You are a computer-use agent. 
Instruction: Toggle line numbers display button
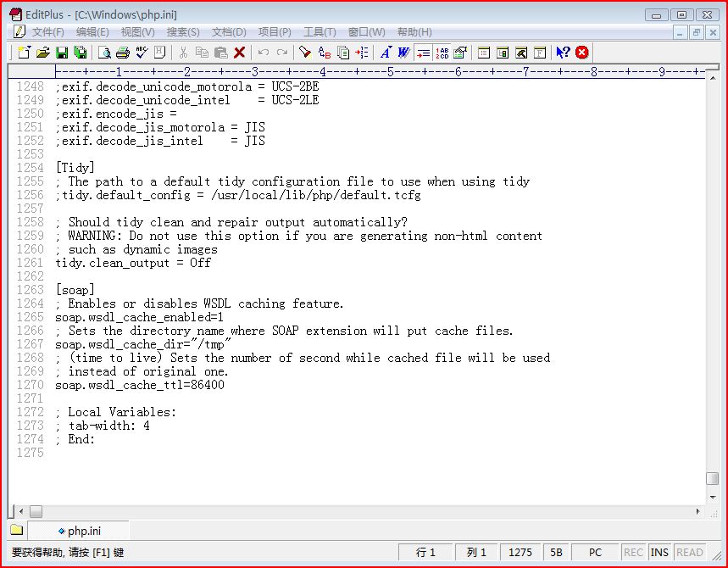coord(442,53)
